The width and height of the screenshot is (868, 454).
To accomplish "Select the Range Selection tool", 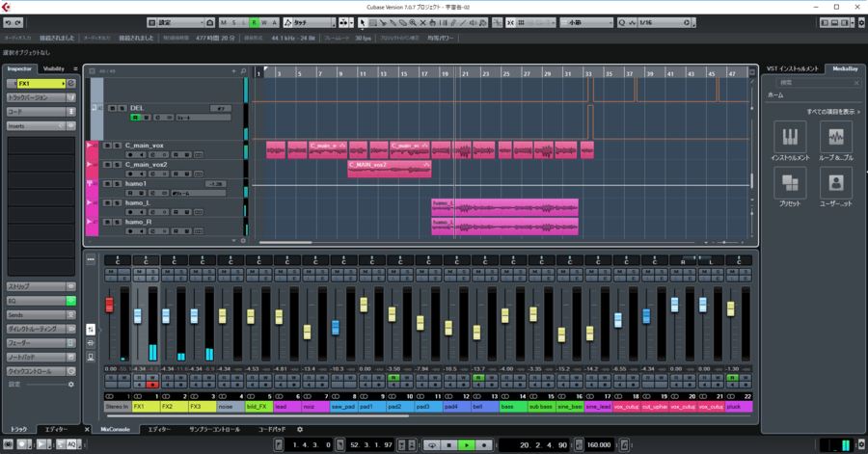I will [x=373, y=23].
